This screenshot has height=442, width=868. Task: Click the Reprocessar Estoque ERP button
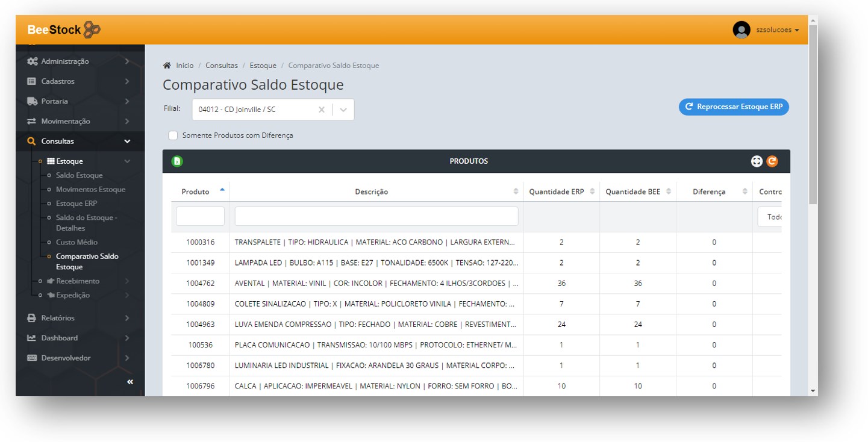(x=733, y=107)
